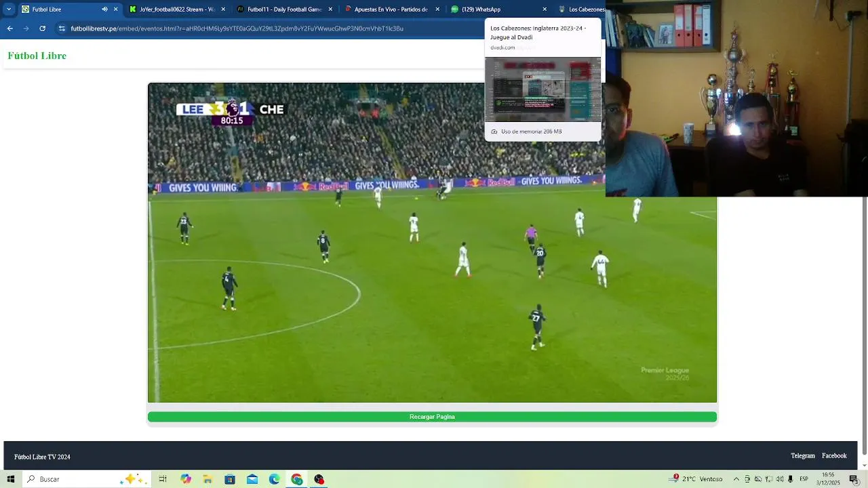This screenshot has height=488, width=868.
Task: Close the Futbol11 tab
Action: pos(330,9)
